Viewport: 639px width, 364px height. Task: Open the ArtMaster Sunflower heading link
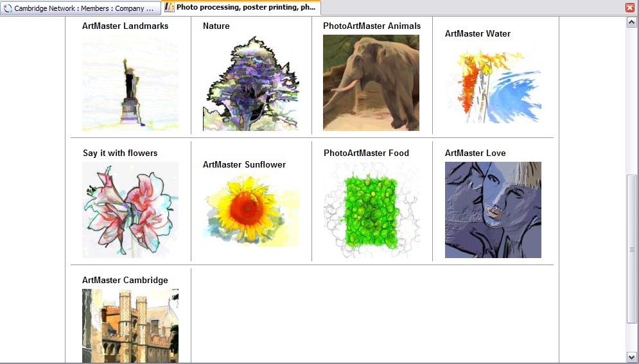pyautogui.click(x=244, y=164)
